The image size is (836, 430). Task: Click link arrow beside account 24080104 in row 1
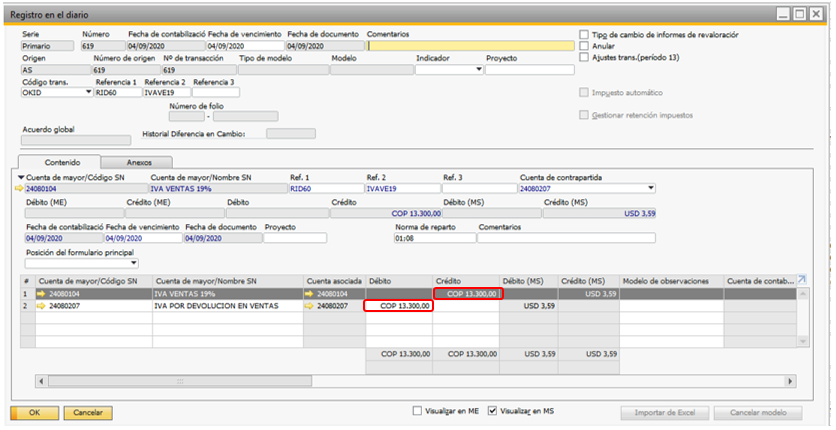click(42, 294)
